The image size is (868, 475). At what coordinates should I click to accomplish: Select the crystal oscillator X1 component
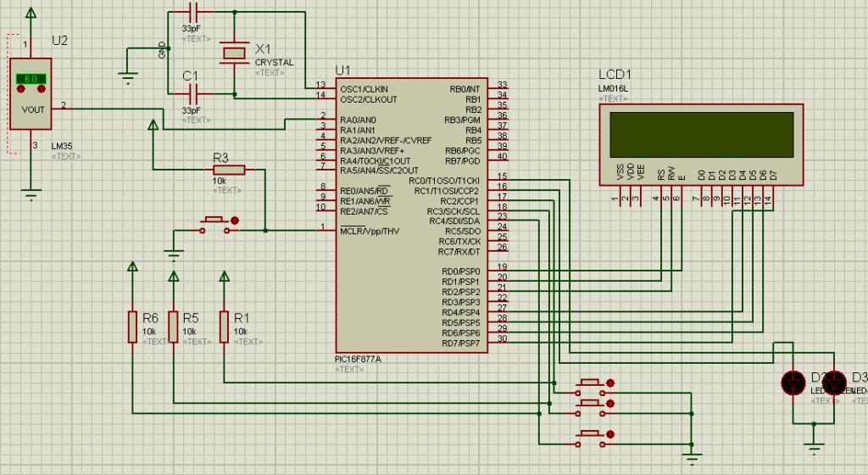pyautogui.click(x=234, y=53)
